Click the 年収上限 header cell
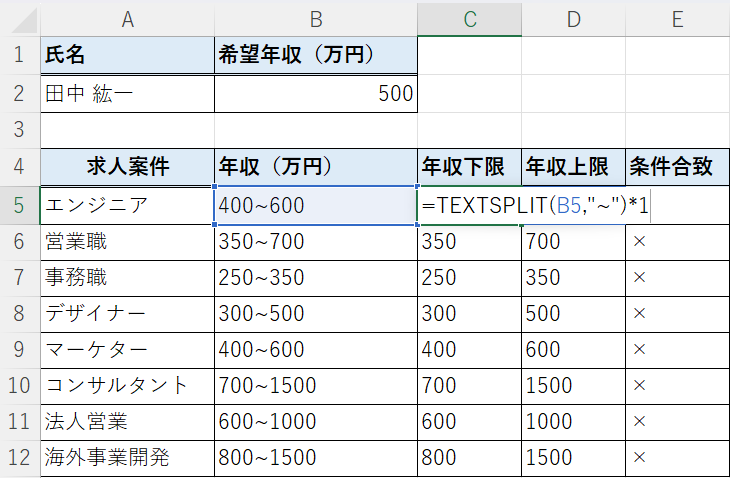This screenshot has width=730, height=478. (574, 167)
